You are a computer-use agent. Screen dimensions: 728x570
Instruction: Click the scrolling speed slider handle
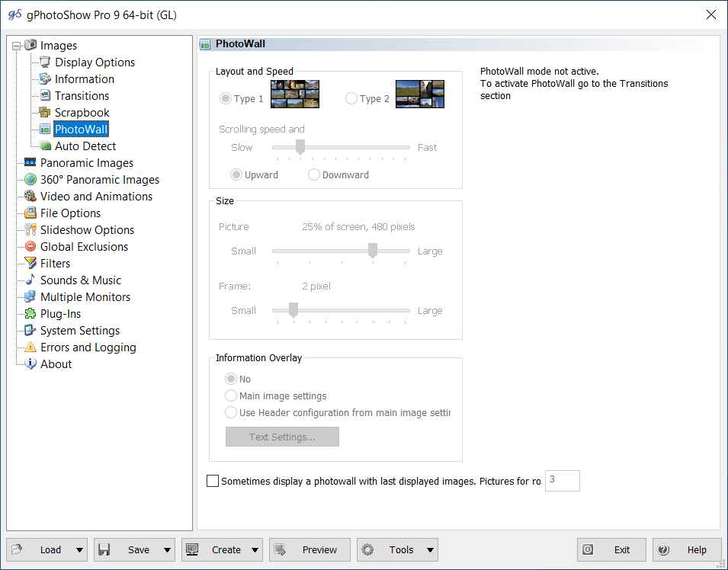tap(300, 147)
